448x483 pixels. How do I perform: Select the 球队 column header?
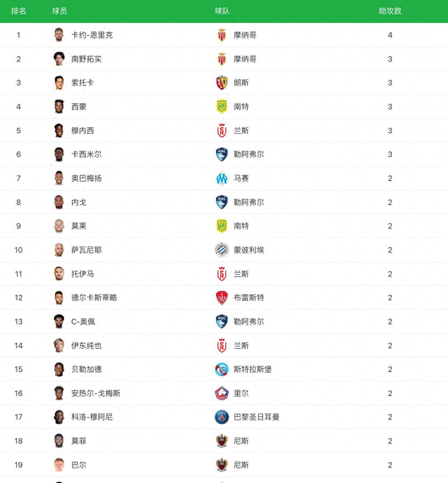[222, 11]
